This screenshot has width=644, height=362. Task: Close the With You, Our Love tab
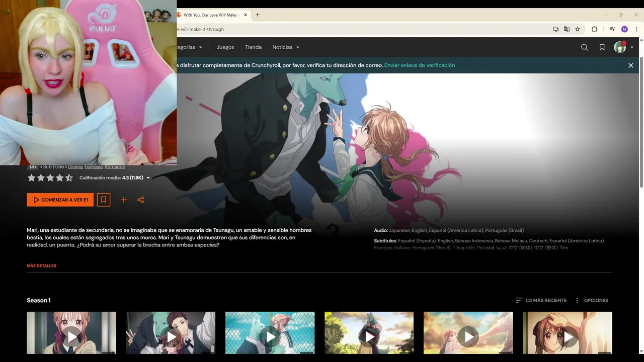coord(246,15)
